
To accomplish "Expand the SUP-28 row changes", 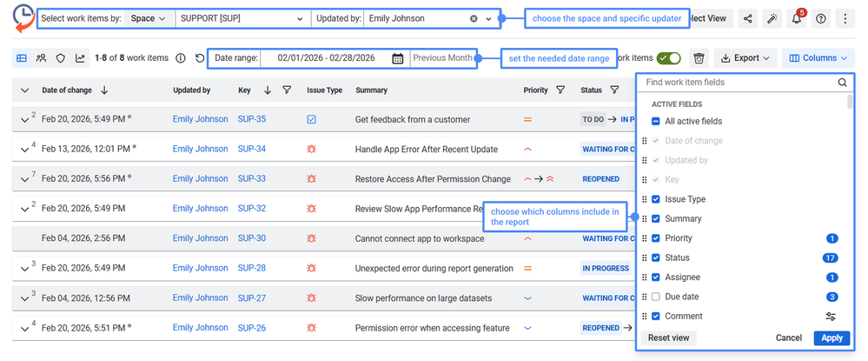I will tap(23, 269).
